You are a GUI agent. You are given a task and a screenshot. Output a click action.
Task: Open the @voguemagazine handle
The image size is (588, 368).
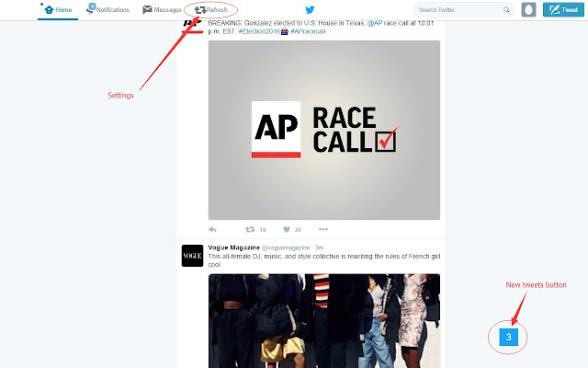[x=286, y=247]
